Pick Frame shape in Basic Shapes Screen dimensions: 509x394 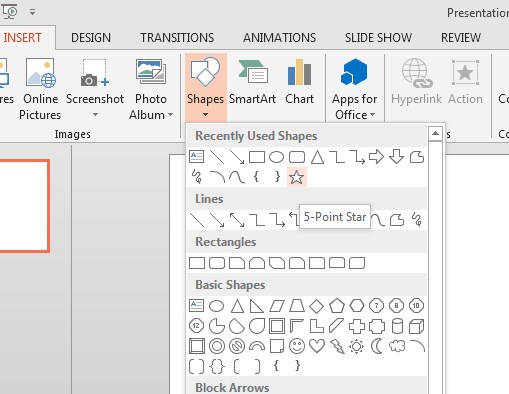pyautogui.click(x=277, y=326)
